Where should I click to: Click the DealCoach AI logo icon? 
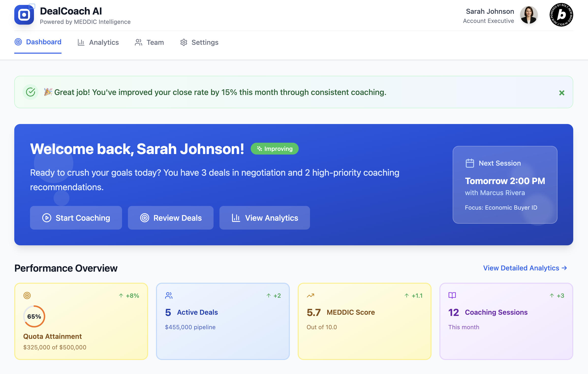click(24, 15)
